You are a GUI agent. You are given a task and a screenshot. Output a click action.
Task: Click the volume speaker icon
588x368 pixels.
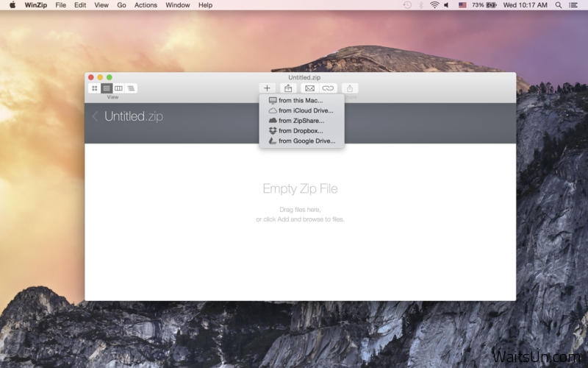(x=447, y=5)
